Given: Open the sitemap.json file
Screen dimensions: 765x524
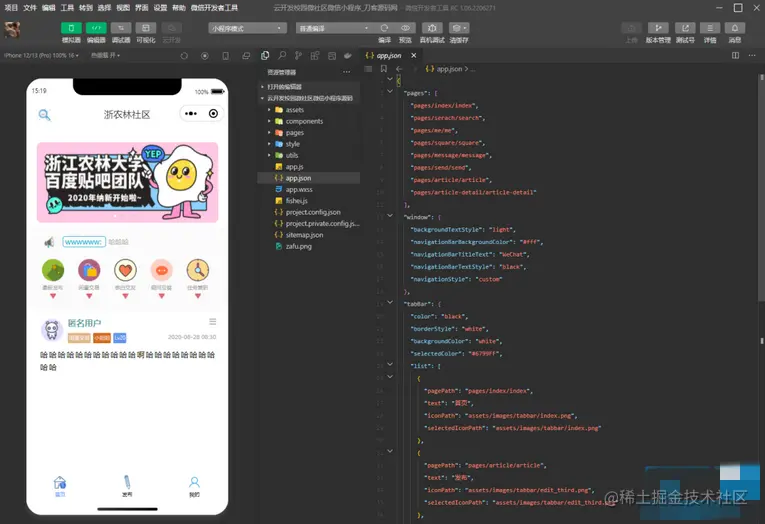Looking at the screenshot, I should [x=304, y=235].
